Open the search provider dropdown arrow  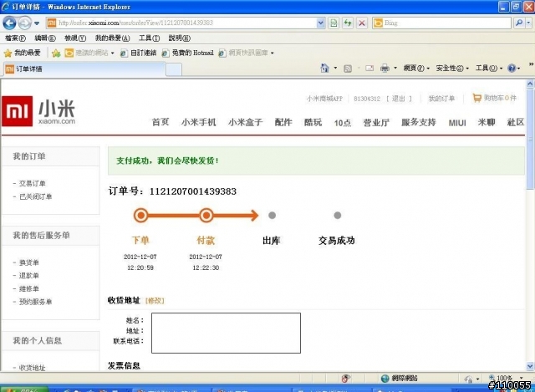point(528,23)
